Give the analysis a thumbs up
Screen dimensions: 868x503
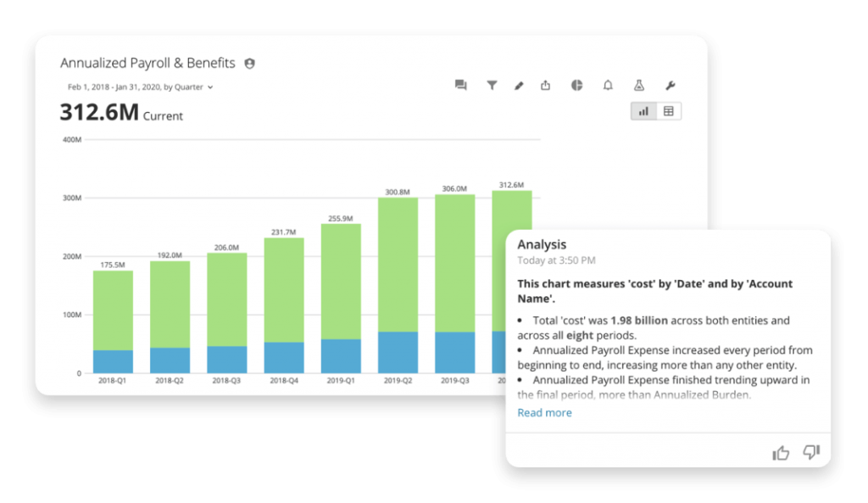(781, 453)
